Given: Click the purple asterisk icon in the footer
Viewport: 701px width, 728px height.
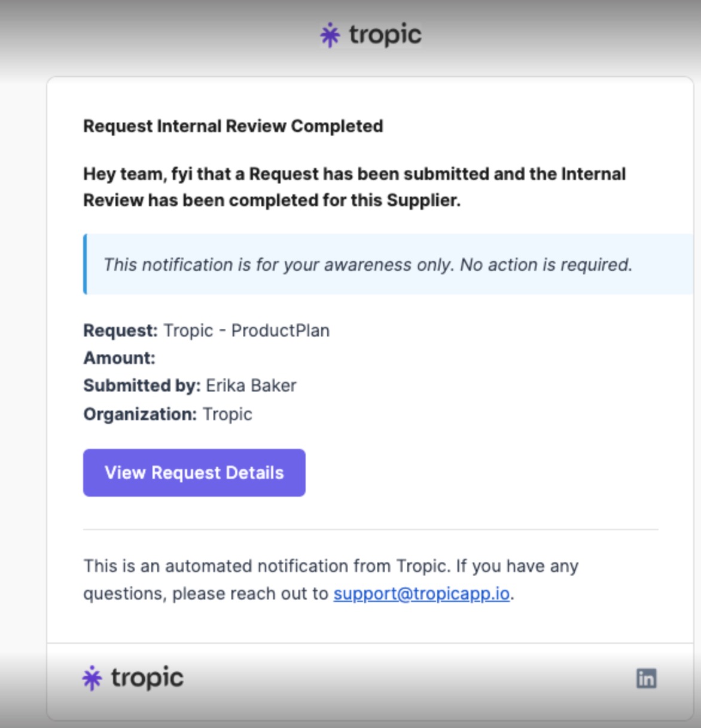Looking at the screenshot, I should click(x=92, y=678).
